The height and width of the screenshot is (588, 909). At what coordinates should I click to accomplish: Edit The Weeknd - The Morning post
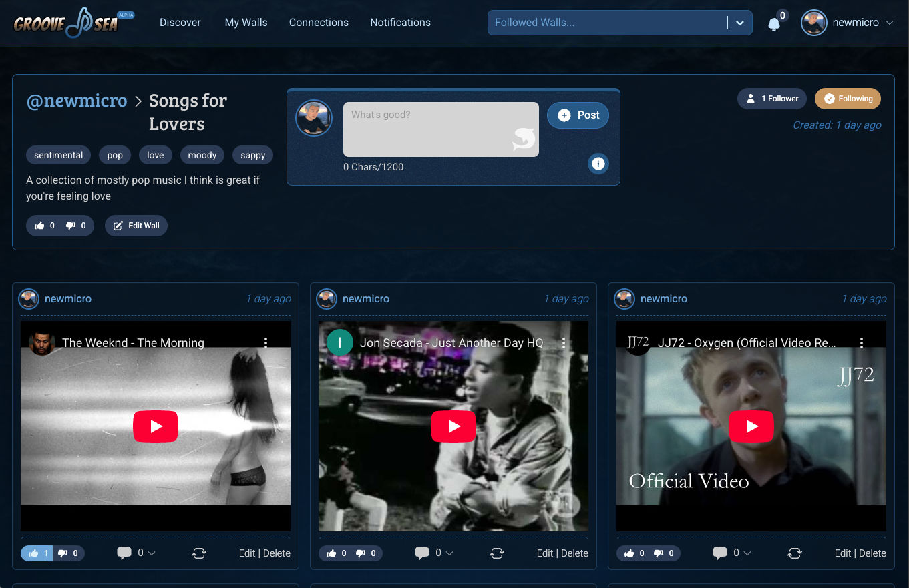click(x=247, y=553)
